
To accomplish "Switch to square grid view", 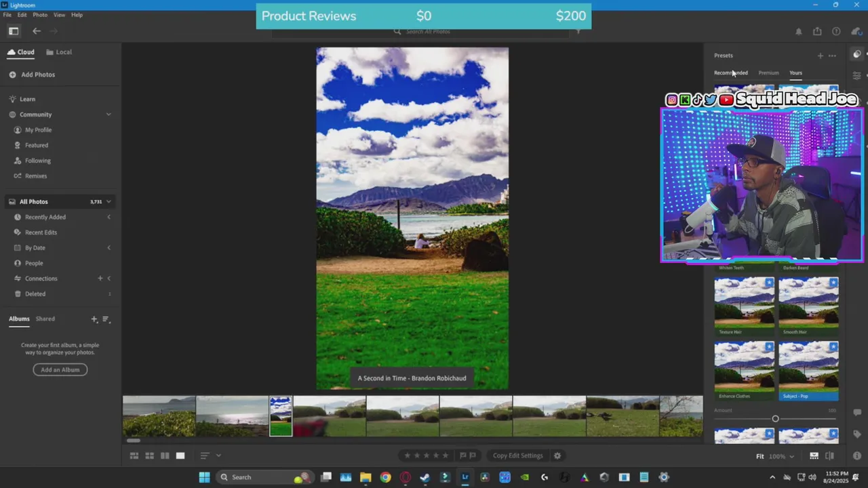I will pyautogui.click(x=149, y=455).
